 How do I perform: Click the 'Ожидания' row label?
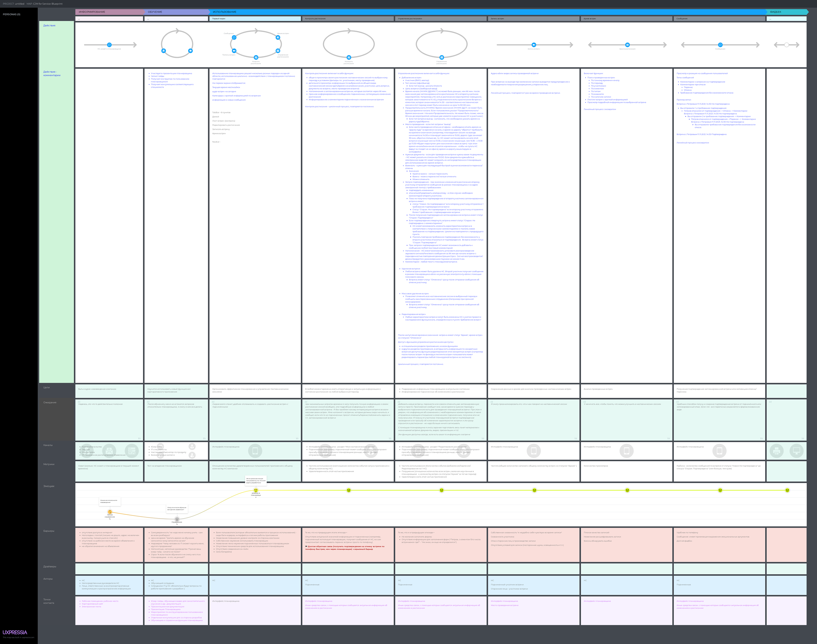[49, 403]
